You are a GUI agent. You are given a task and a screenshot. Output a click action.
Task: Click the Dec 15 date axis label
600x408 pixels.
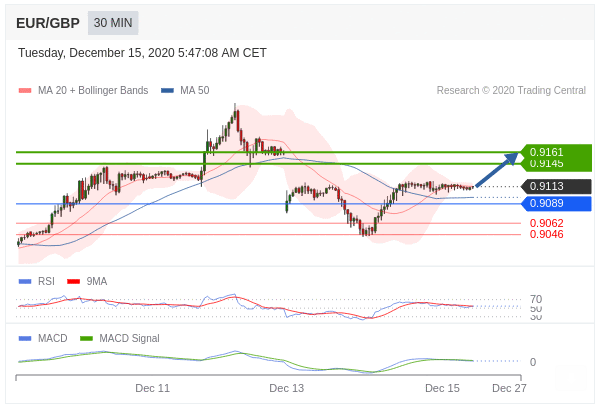[x=442, y=388]
